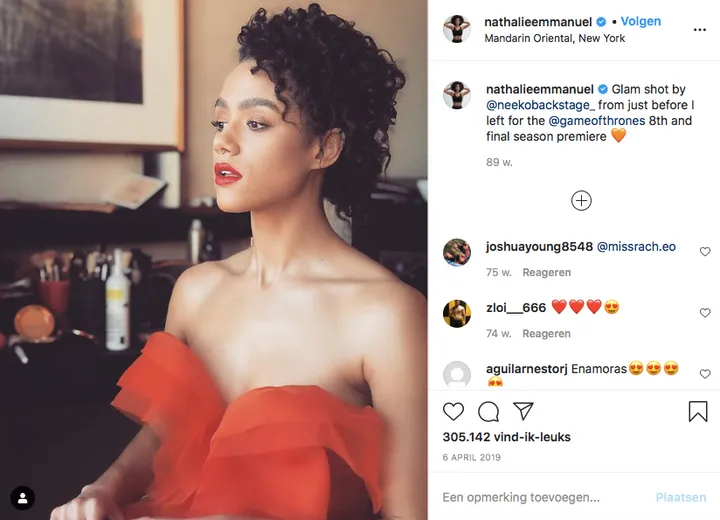Open Mandarin Oriental, New York location

[x=555, y=38]
